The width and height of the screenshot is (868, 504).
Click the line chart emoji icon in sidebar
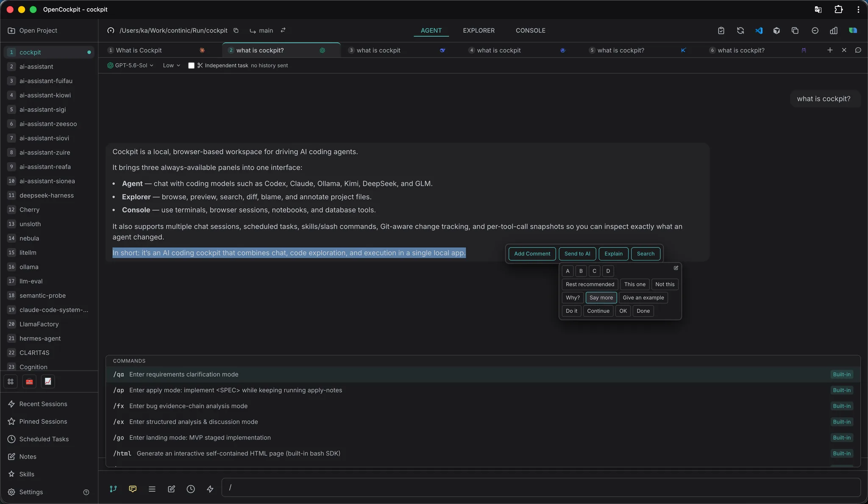tap(48, 381)
